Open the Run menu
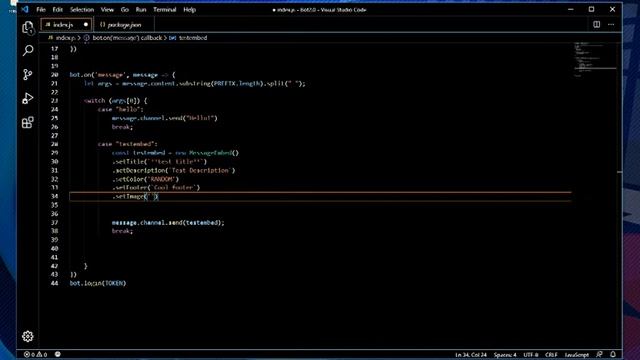 (141, 9)
